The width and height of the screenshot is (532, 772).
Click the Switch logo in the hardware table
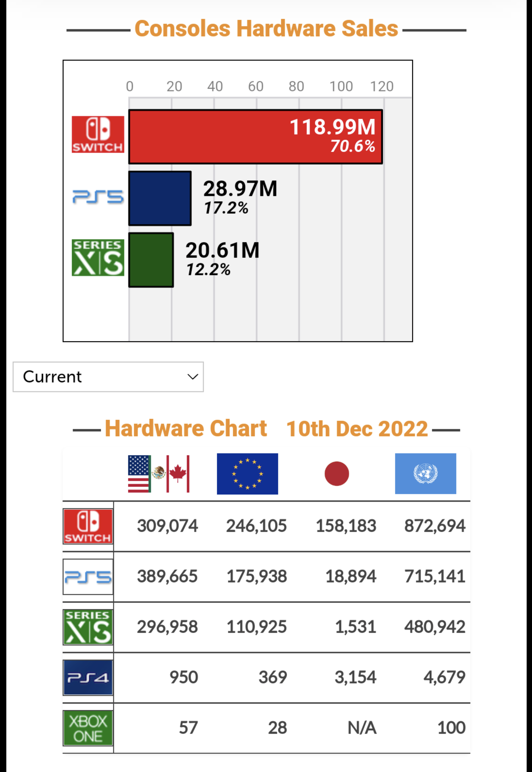[x=88, y=526]
